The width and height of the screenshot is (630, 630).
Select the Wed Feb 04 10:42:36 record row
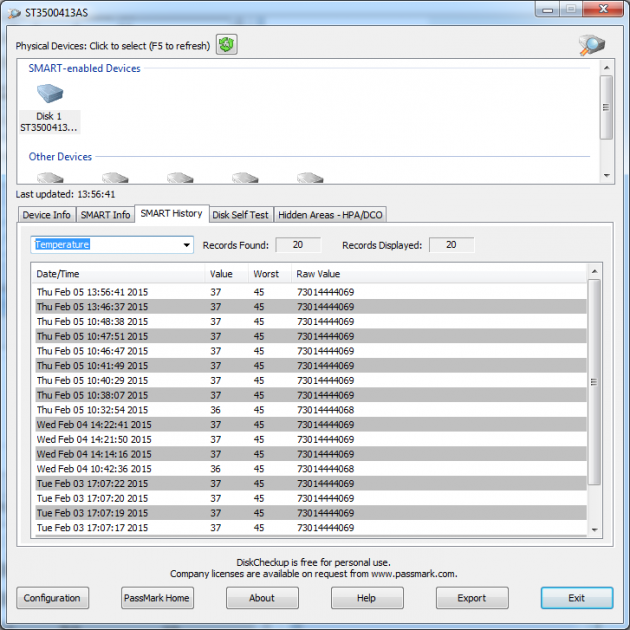pyautogui.click(x=311, y=469)
